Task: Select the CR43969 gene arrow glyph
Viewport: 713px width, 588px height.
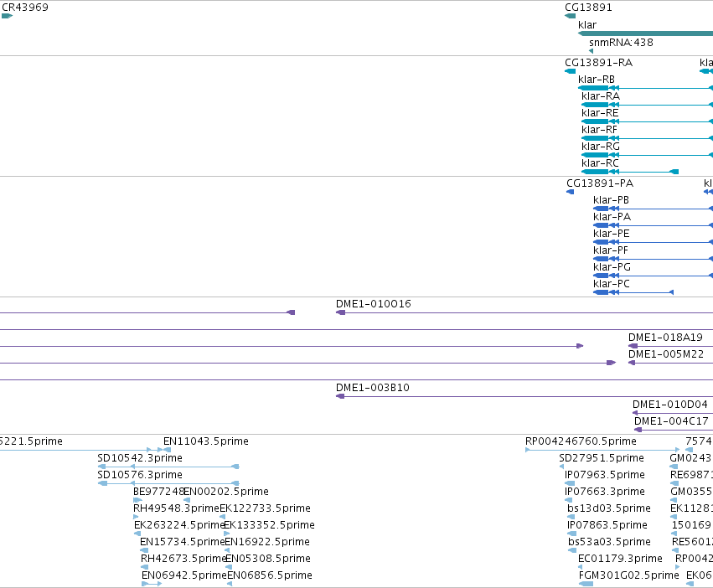Action: tap(7, 17)
